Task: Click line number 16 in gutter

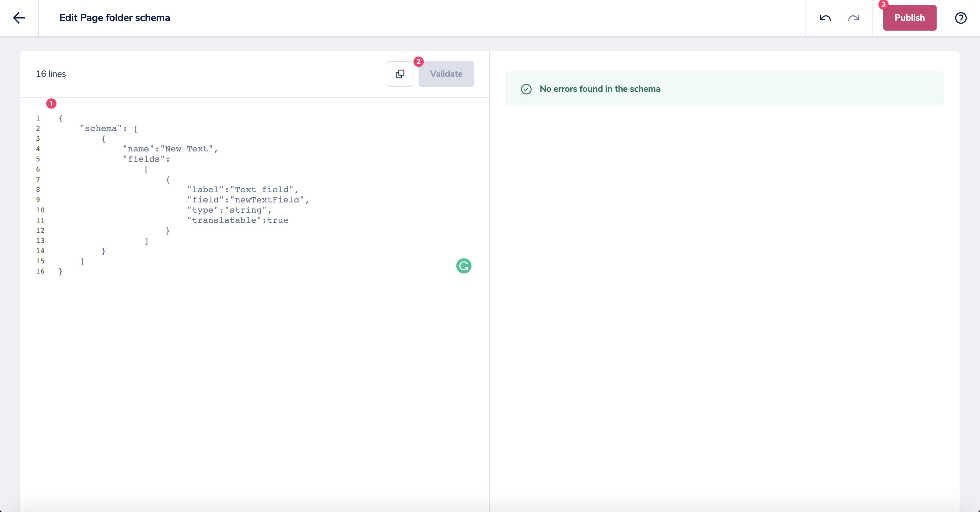Action: [40, 271]
